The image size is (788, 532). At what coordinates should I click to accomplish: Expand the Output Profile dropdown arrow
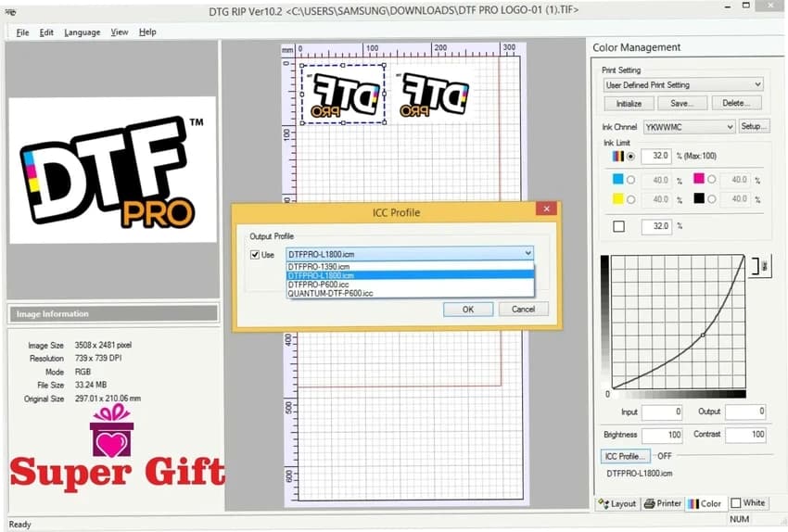(527, 253)
